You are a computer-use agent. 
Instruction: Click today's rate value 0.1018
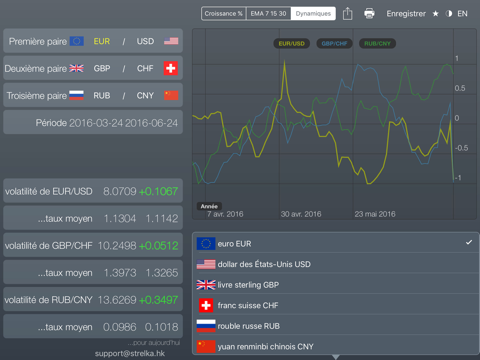tap(162, 327)
